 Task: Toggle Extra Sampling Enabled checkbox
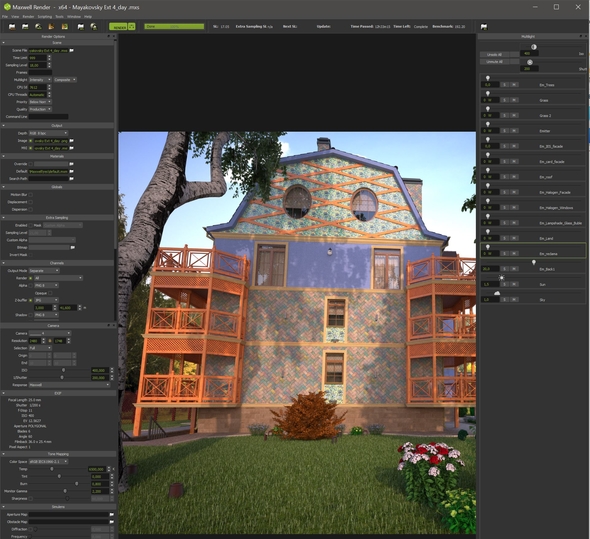click(30, 225)
